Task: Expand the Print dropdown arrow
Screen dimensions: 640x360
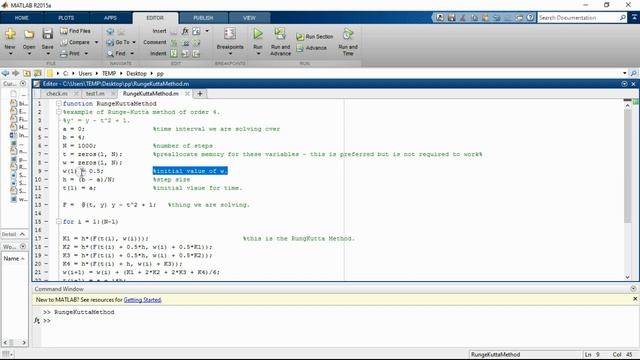Action: pyautogui.click(x=86, y=53)
